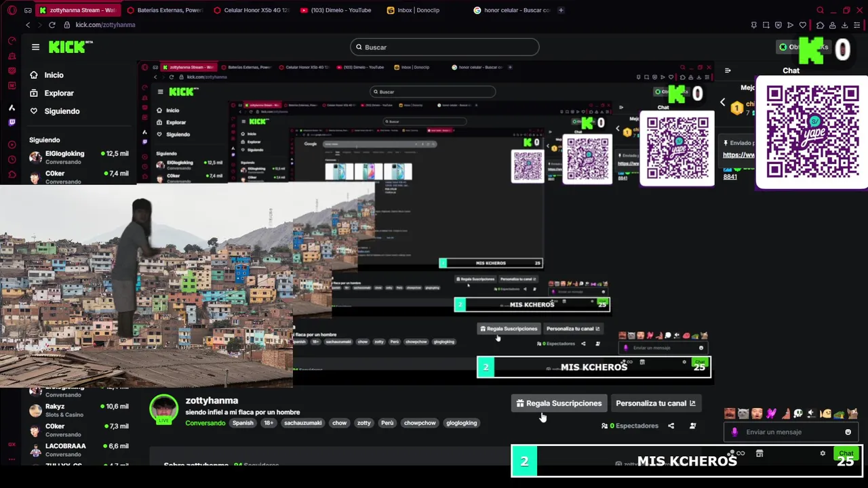This screenshot has height=488, width=868.
Task: Click green Chat send button
Action: [846, 453]
